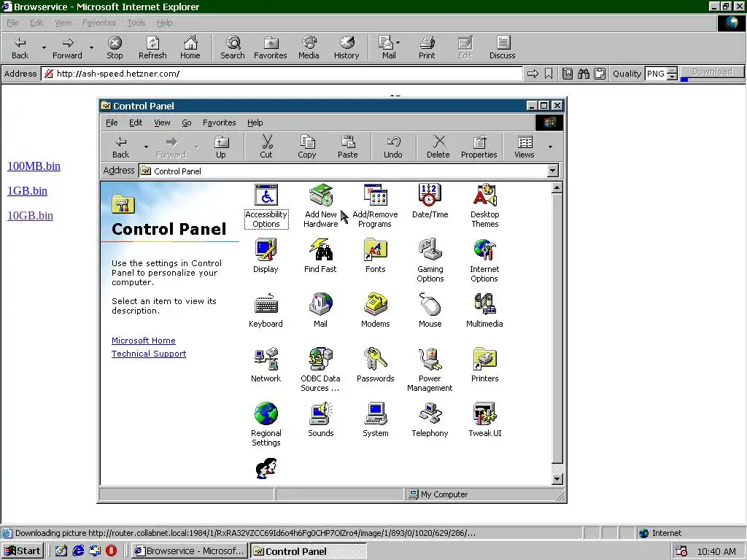
Task: Open the Control Panel Favorites menu
Action: [x=219, y=122]
